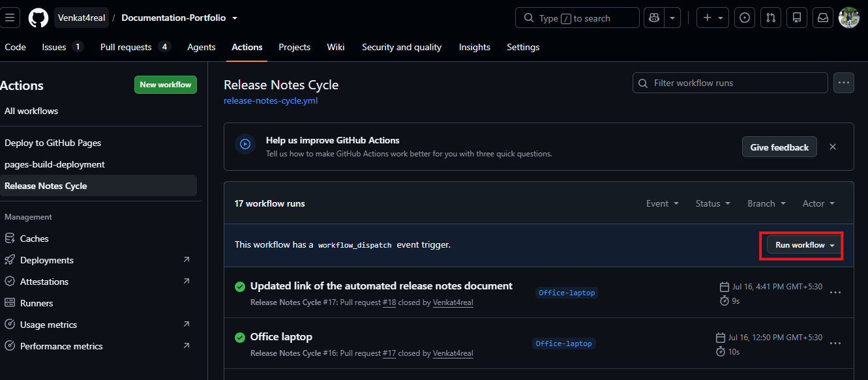
Task: Click the Deployments rocket icon
Action: coord(10,260)
